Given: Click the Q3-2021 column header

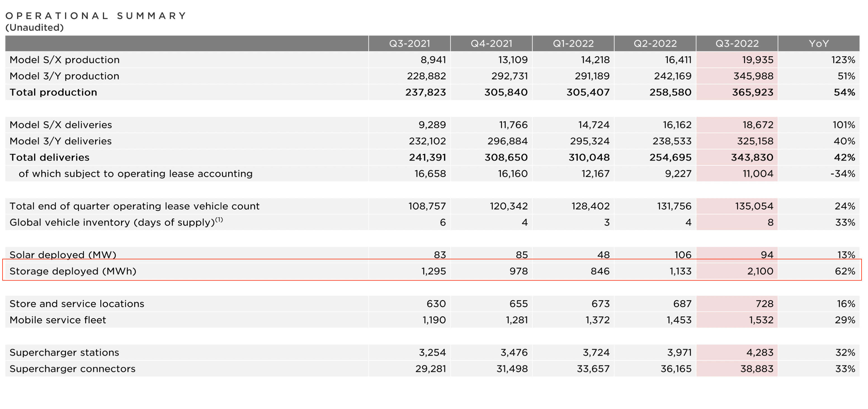Looking at the screenshot, I should [409, 43].
